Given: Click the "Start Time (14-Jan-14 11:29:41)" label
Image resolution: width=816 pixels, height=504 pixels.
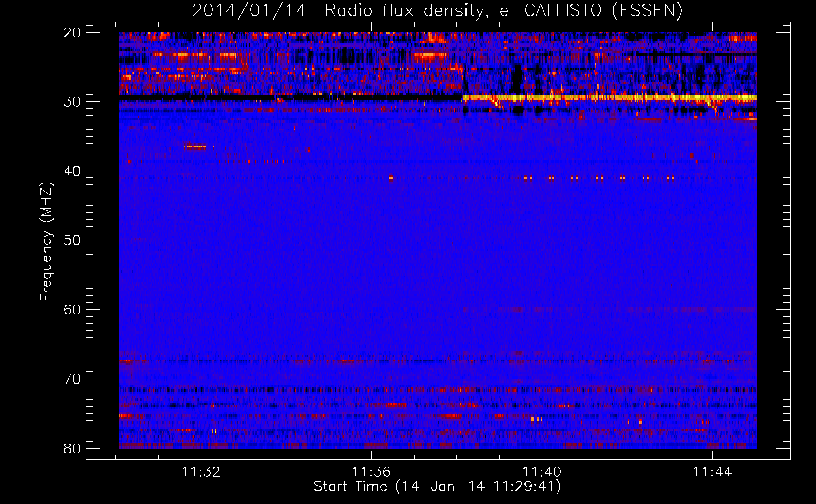Looking at the screenshot, I should coord(437,487).
